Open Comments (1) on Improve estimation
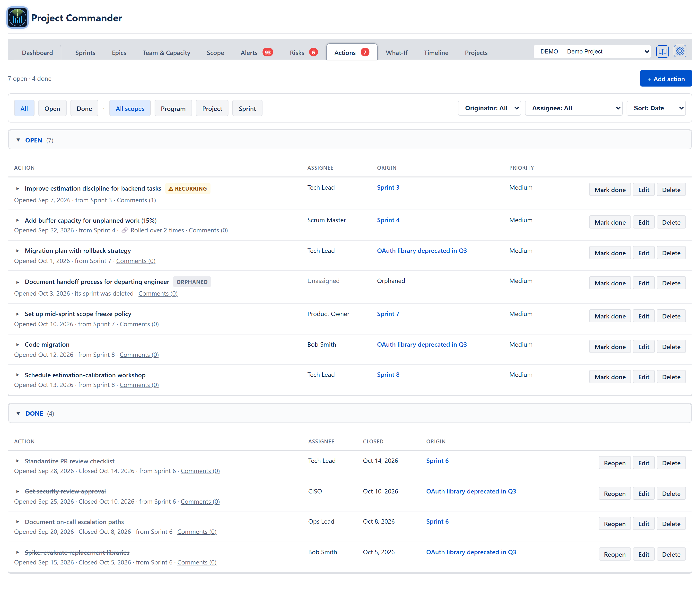700x598 pixels. click(x=137, y=200)
